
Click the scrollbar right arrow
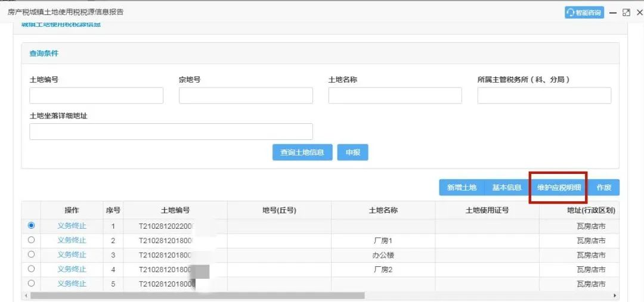click(x=615, y=295)
